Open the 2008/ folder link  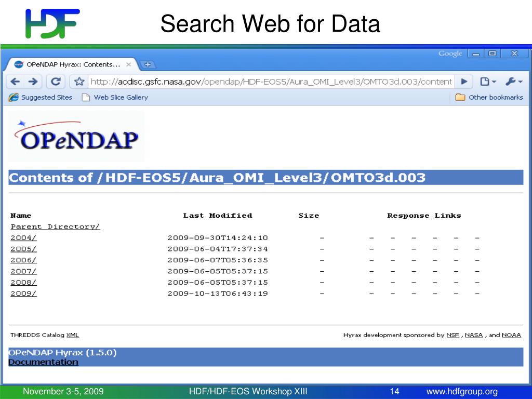coord(23,283)
